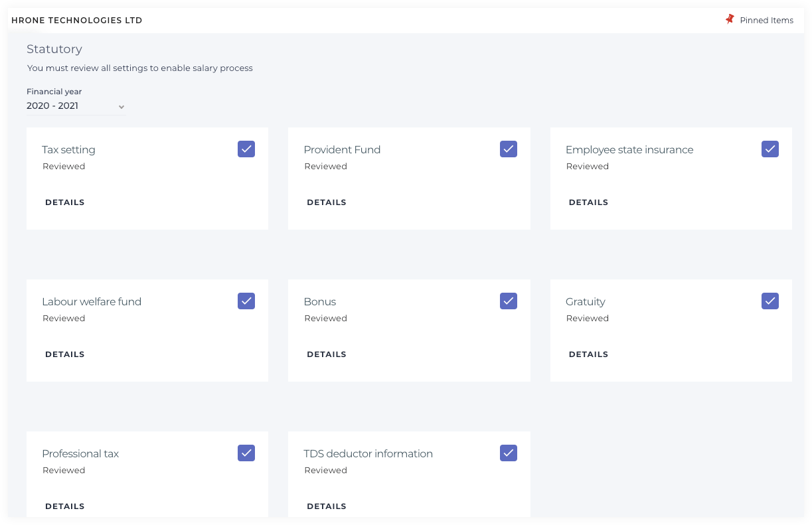Viewport: 812px width, 525px height.
Task: Open Tax setting DETAILS
Action: click(65, 202)
